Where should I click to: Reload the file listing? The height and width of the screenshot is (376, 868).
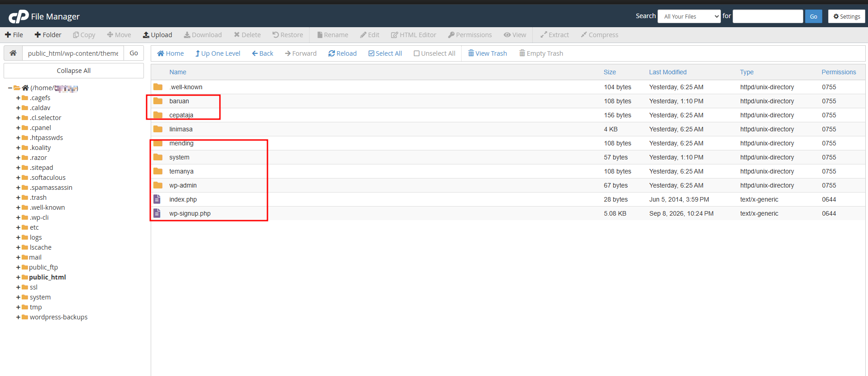coord(343,53)
